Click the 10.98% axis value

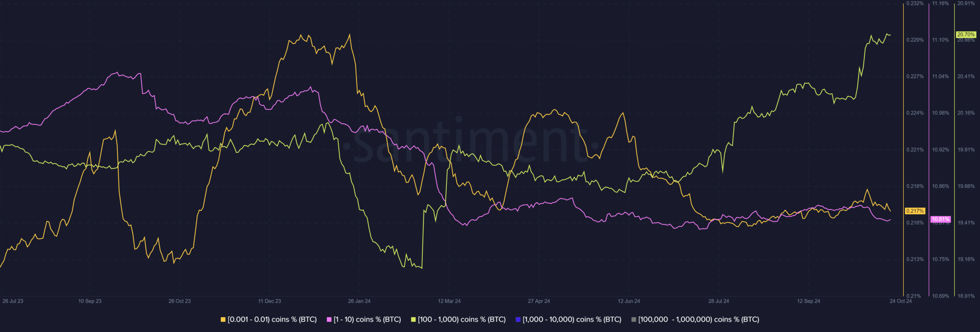(941, 113)
